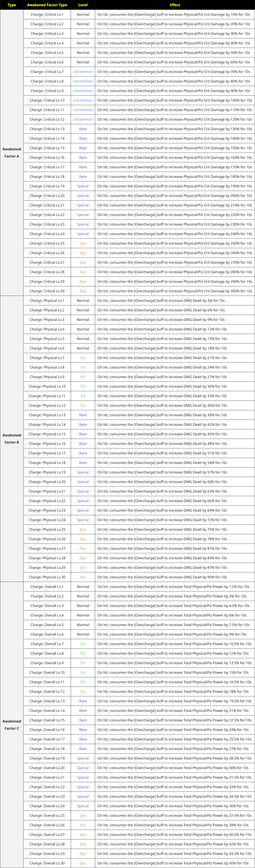Click the Uncommon level in Critical Lv.7 row
255x868 pixels.
tap(83, 72)
